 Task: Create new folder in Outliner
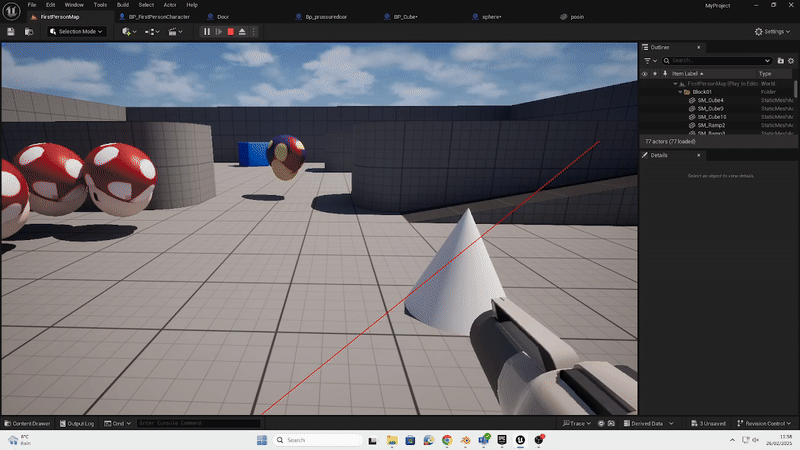[x=781, y=61]
